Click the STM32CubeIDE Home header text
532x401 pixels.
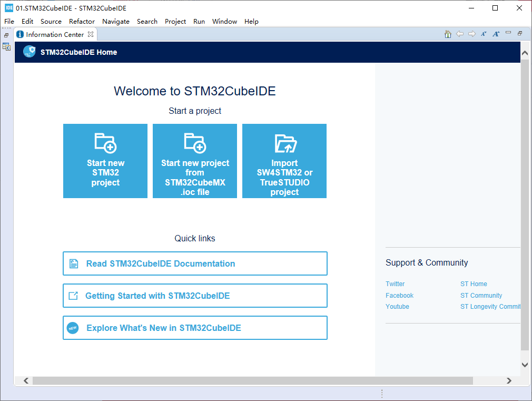(78, 52)
